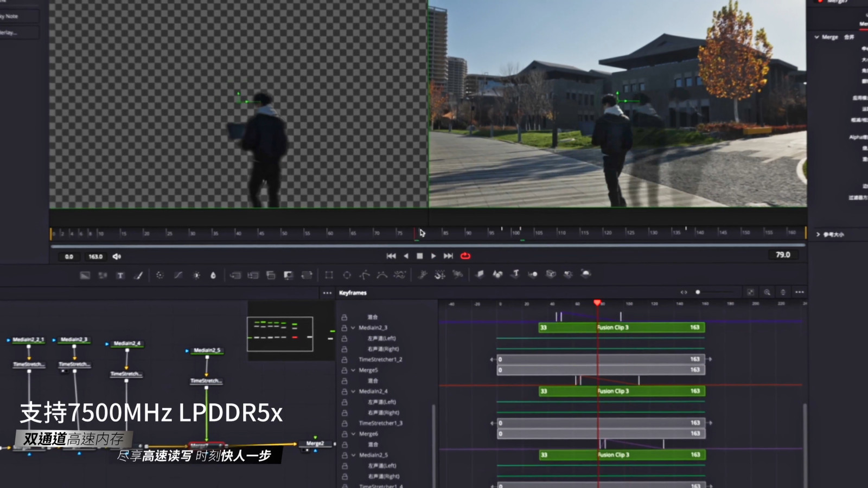Viewport: 868px width, 488px height.
Task: Click the render start field showing 0.0
Action: point(69,256)
